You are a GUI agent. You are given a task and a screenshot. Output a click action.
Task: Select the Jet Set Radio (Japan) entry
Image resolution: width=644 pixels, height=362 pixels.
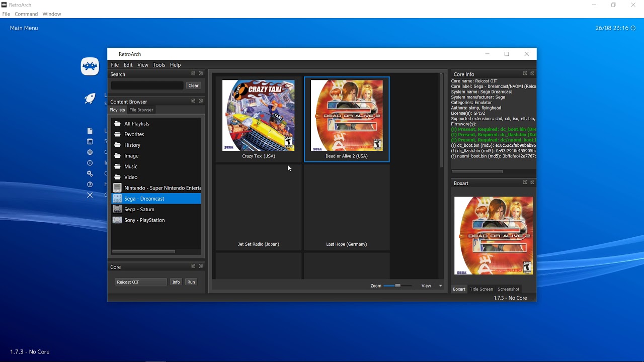(x=259, y=208)
